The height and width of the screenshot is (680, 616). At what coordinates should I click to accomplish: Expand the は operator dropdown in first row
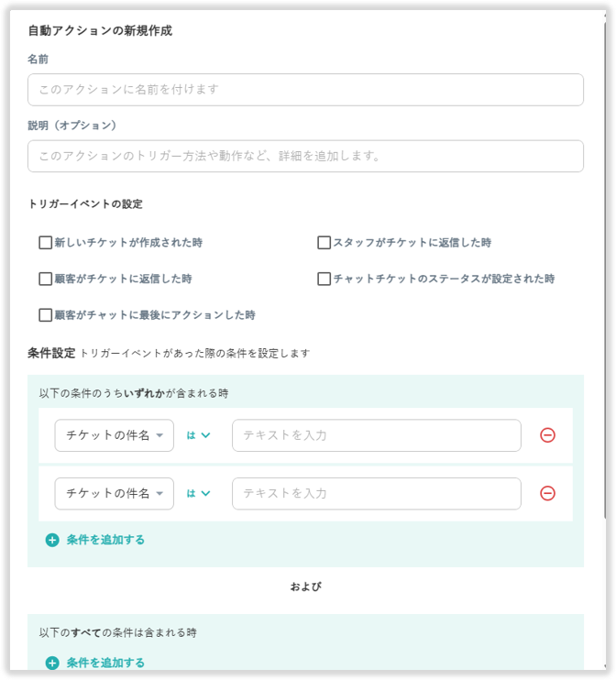coord(199,435)
